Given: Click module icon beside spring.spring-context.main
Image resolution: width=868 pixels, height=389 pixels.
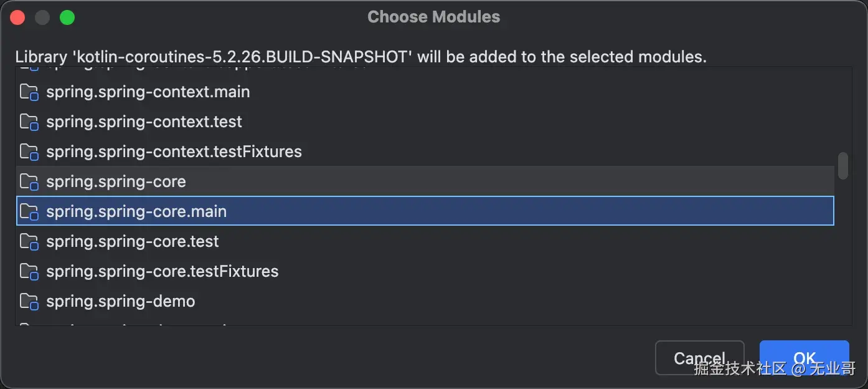Looking at the screenshot, I should click(x=29, y=92).
